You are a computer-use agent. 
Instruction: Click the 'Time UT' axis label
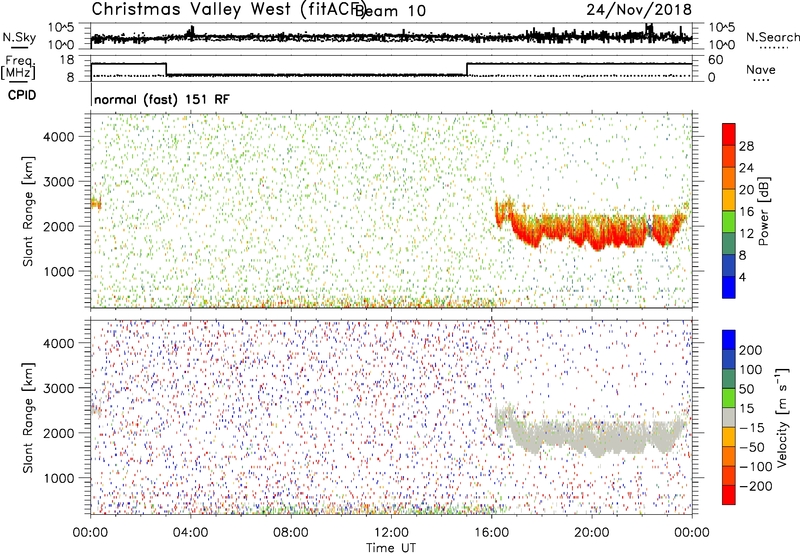pyautogui.click(x=391, y=548)
